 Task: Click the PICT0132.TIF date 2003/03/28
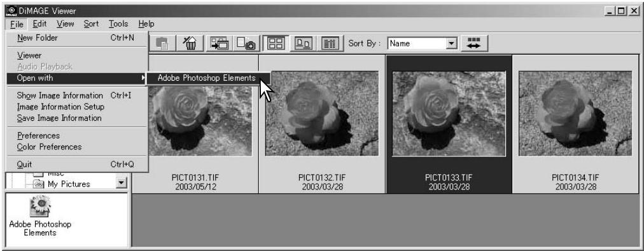[322, 187]
